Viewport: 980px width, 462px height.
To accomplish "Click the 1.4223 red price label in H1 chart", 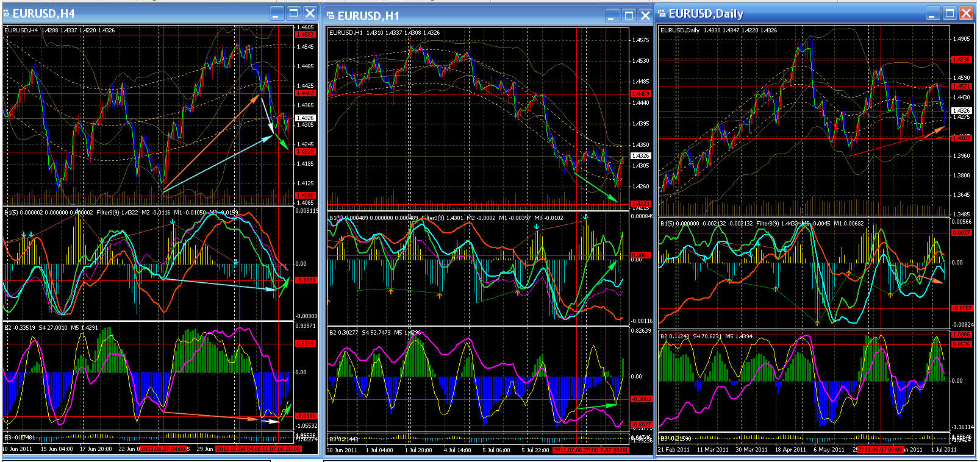I will click(x=640, y=204).
